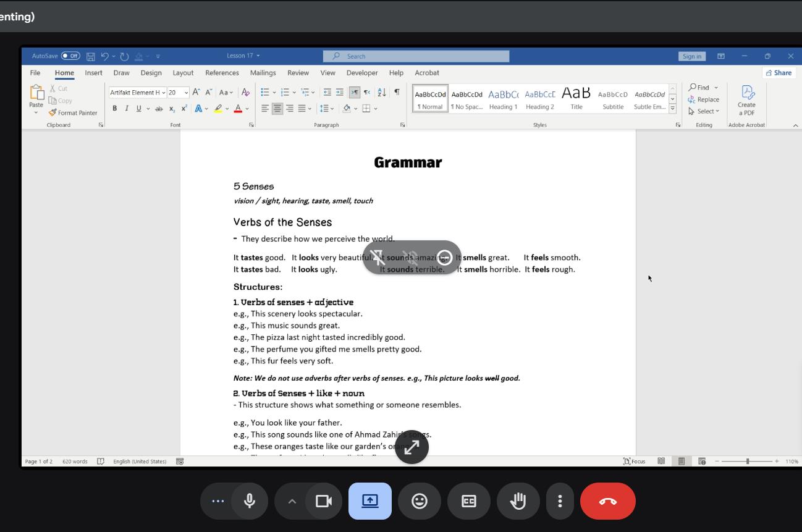Switch to the Layout tab
The image size is (802, 532).
coord(183,73)
